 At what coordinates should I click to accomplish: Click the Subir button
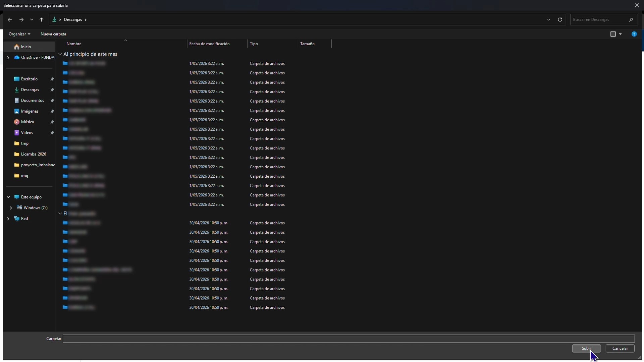(586, 348)
